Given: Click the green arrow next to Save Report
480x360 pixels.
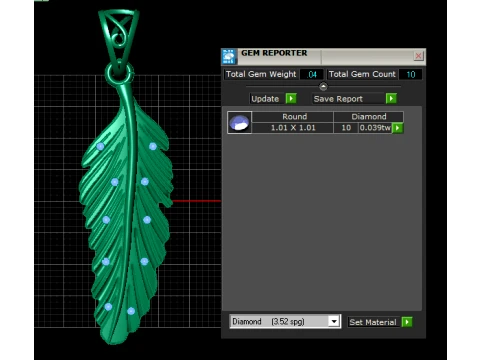Looking at the screenshot, I should (391, 99).
